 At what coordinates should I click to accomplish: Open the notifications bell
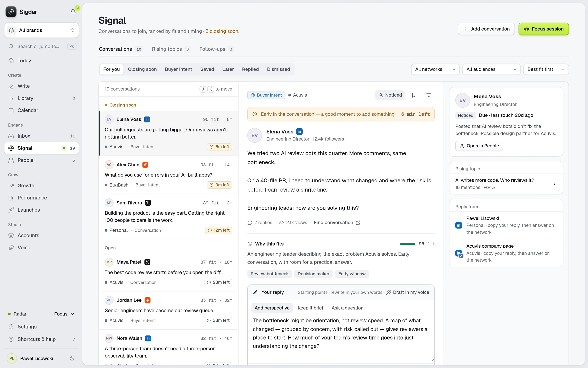[73, 12]
